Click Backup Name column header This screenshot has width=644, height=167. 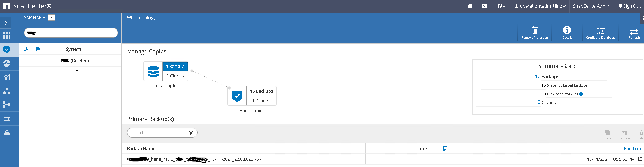(x=141, y=148)
